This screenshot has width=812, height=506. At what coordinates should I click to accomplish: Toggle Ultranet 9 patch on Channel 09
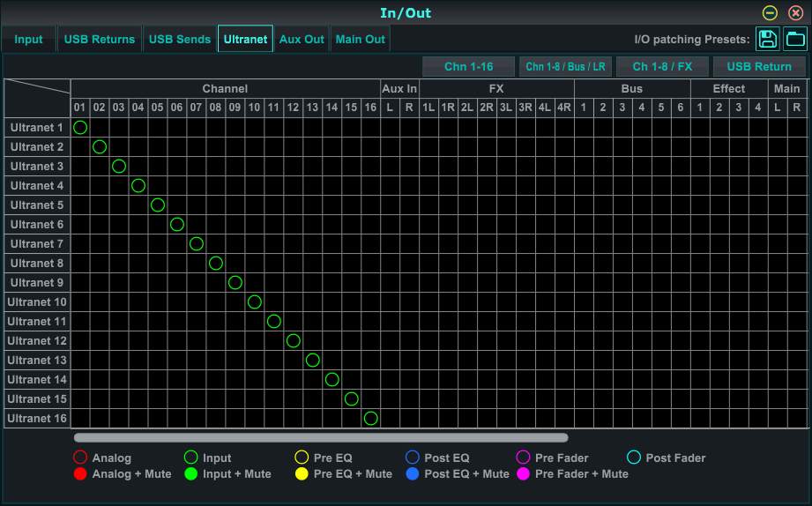235,282
